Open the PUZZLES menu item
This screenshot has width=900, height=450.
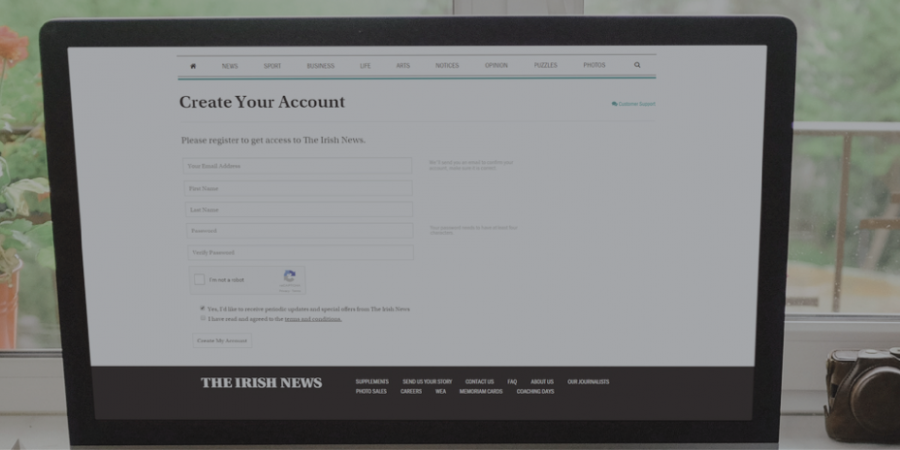pos(545,65)
